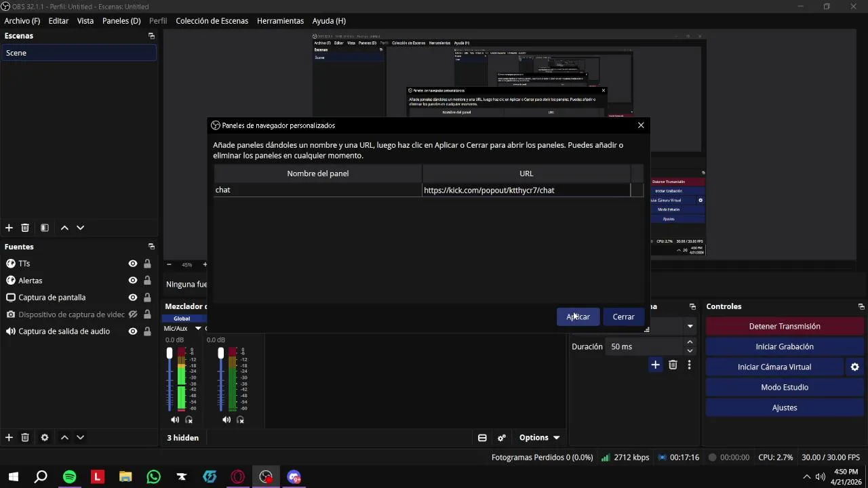
Task: Open the Herramientas menu
Action: click(x=280, y=21)
